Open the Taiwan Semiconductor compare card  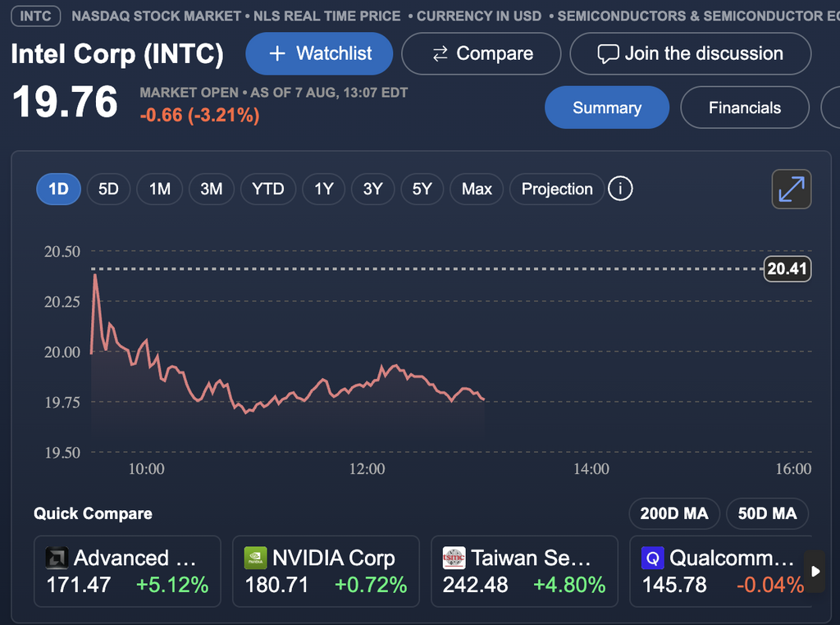524,571
